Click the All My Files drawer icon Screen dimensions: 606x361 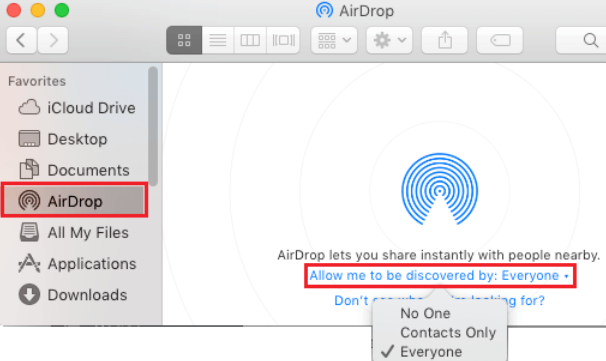pos(29,232)
